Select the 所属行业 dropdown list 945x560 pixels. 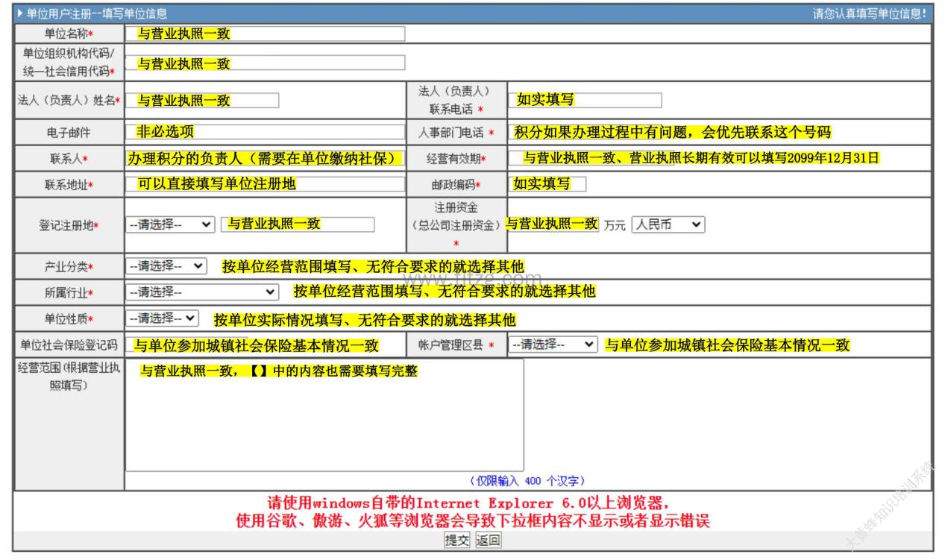tap(202, 292)
